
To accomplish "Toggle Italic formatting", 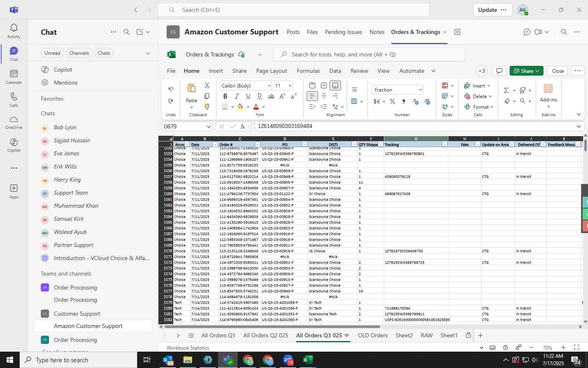I will point(236,96).
